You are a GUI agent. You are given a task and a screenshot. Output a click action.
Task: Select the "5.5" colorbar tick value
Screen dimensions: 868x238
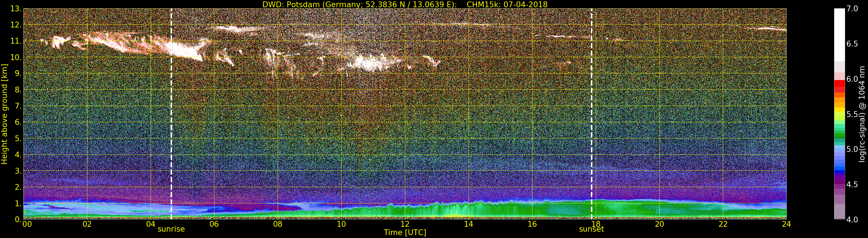pyautogui.click(x=852, y=114)
